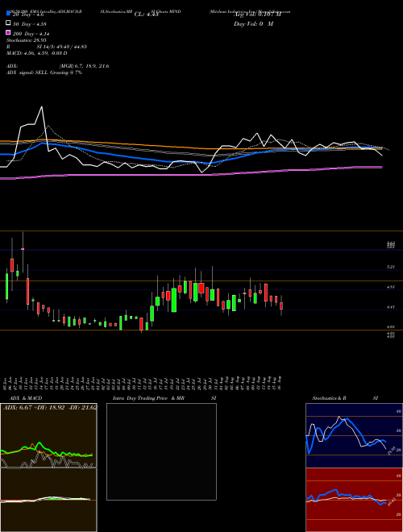This screenshot has height=532, width=403.
Task: Click the 4.81 price axis label
Action: pos(391,287)
